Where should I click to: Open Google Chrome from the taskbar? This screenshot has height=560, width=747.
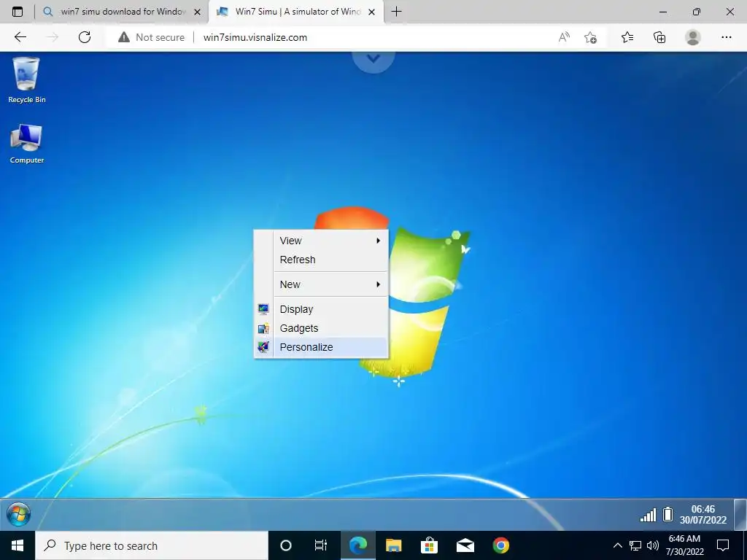point(500,545)
